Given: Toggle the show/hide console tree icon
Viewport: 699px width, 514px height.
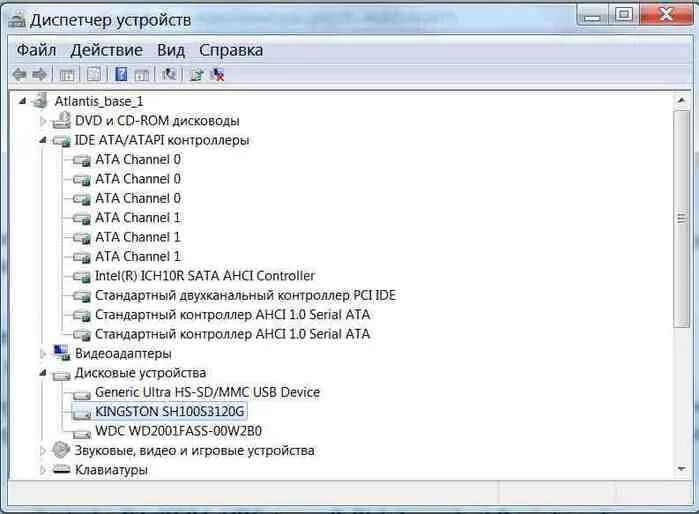Looking at the screenshot, I should pos(67,75).
